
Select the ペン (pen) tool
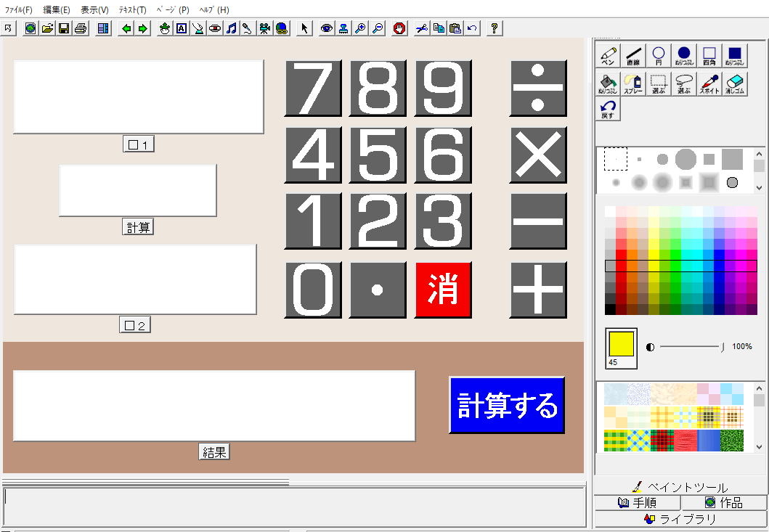(x=609, y=56)
